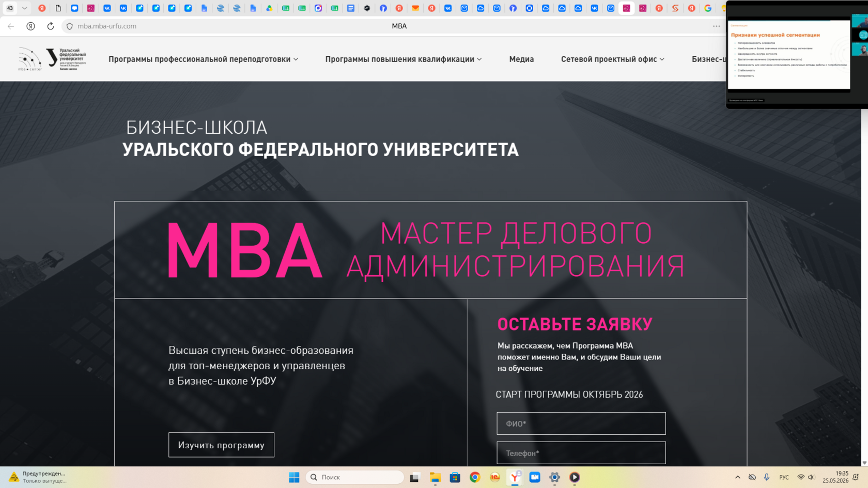Open clock showing 19:35 25.05.2026
Viewport: 868px width, 488px height.
[835, 477]
